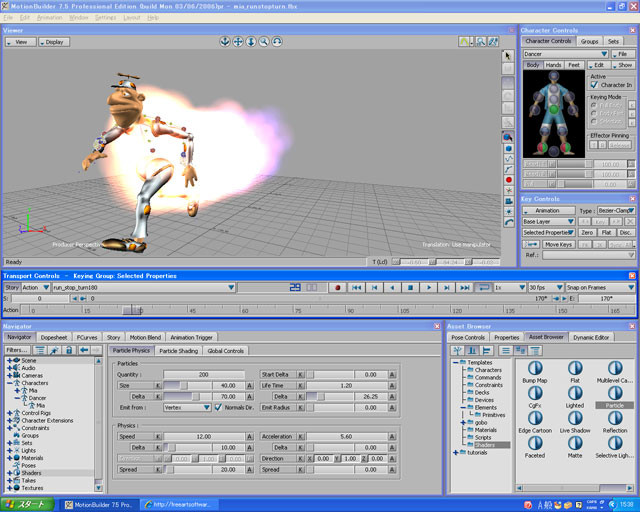
Task: Select the Matte shader icon
Action: (575, 447)
